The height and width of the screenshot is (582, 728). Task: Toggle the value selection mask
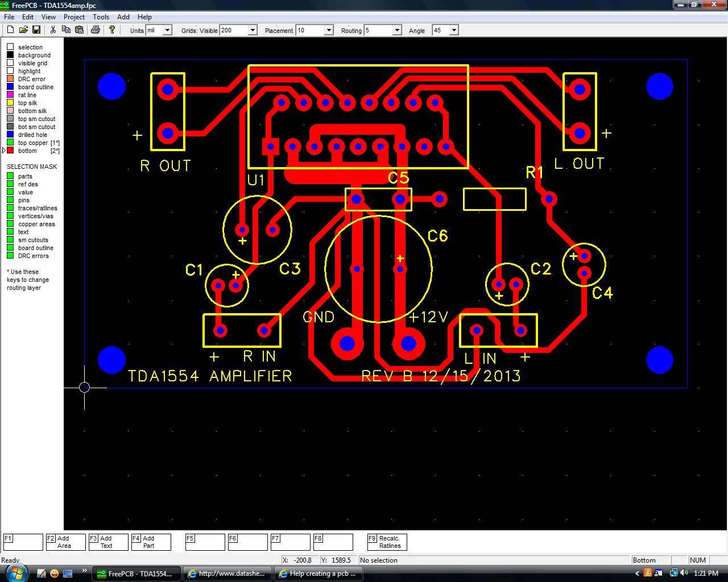[10, 192]
